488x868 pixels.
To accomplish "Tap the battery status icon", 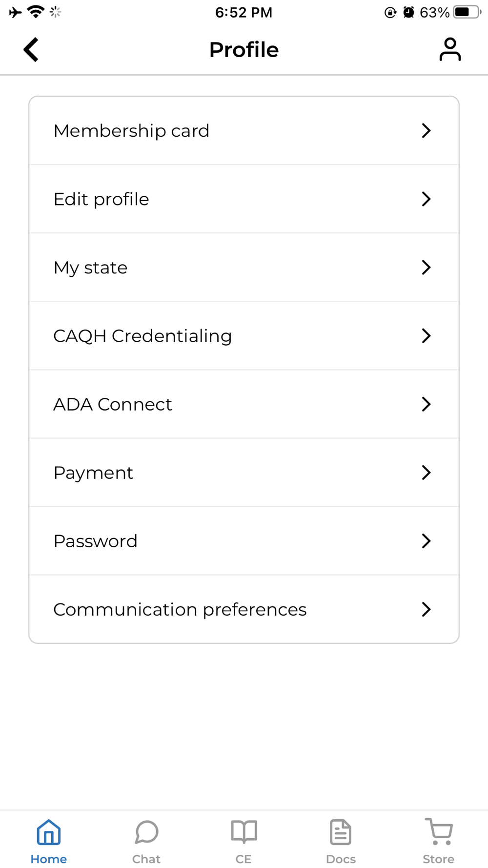I will tap(467, 12).
